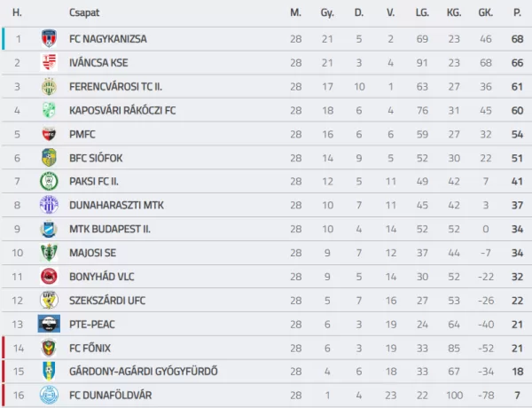Image resolution: width=532 pixels, height=408 pixels.
Task: Click the Dunaharaszti MTK badge
Action: click(x=49, y=205)
